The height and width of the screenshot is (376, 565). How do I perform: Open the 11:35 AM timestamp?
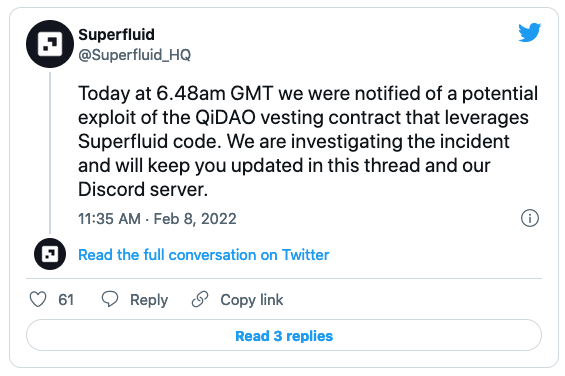tap(109, 219)
